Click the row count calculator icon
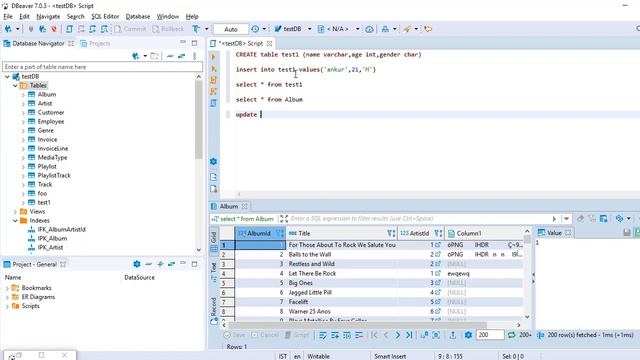This screenshot has width=640, height=360. point(540,335)
